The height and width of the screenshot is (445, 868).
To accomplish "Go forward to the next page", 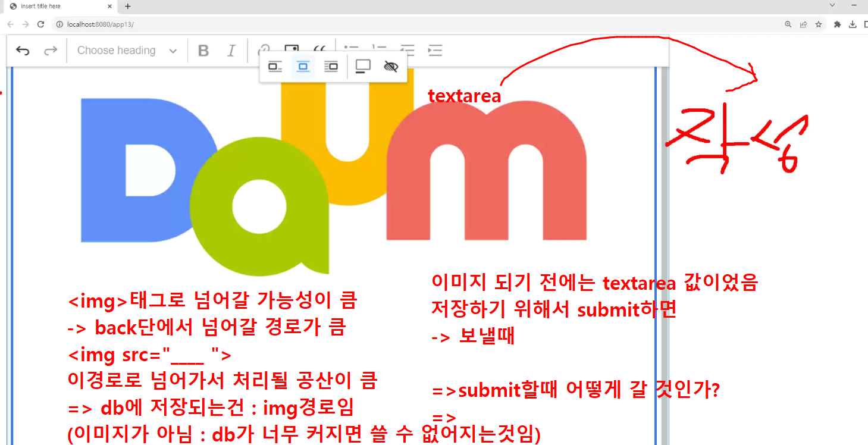I will (x=26, y=24).
